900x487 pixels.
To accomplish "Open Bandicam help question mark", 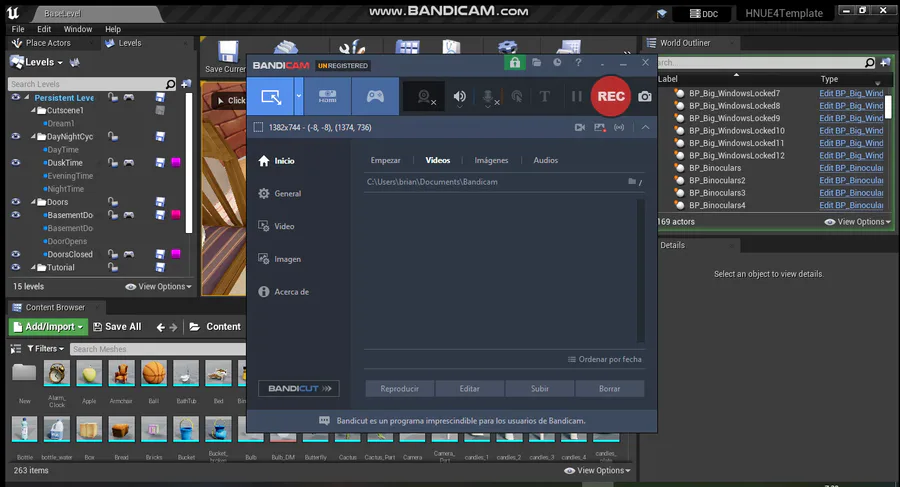I will pyautogui.click(x=578, y=62).
